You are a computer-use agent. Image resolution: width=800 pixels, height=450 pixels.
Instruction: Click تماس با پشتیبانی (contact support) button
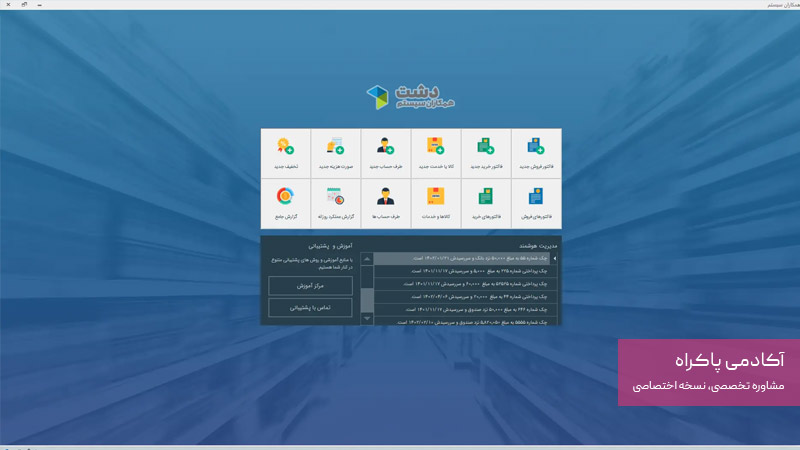click(310, 308)
